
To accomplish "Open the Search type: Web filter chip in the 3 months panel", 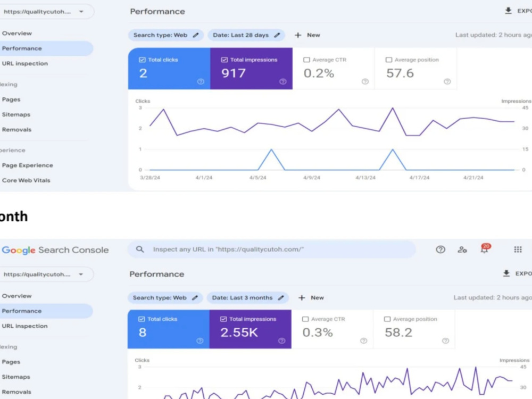I will [x=165, y=297].
